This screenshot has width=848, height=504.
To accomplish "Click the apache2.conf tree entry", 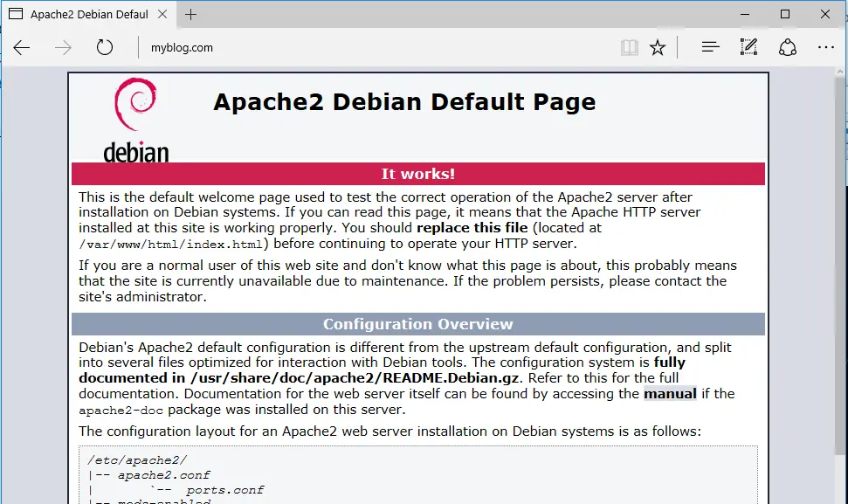I will (x=164, y=475).
